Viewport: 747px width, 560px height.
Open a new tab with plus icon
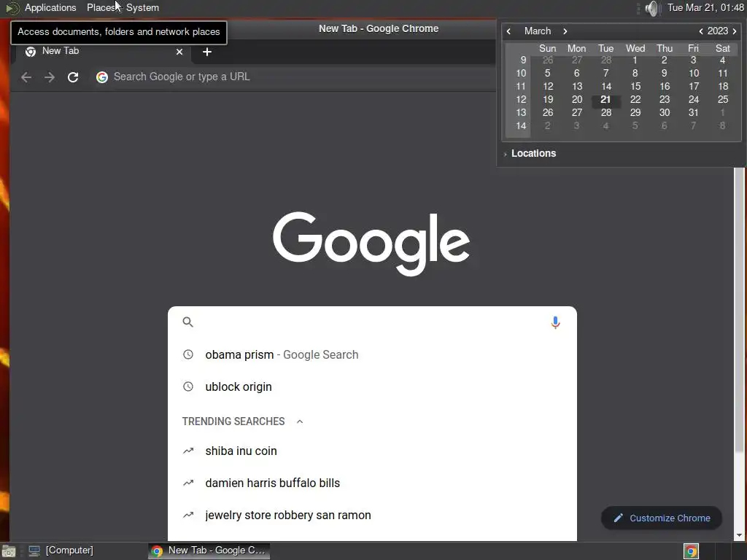tap(206, 52)
